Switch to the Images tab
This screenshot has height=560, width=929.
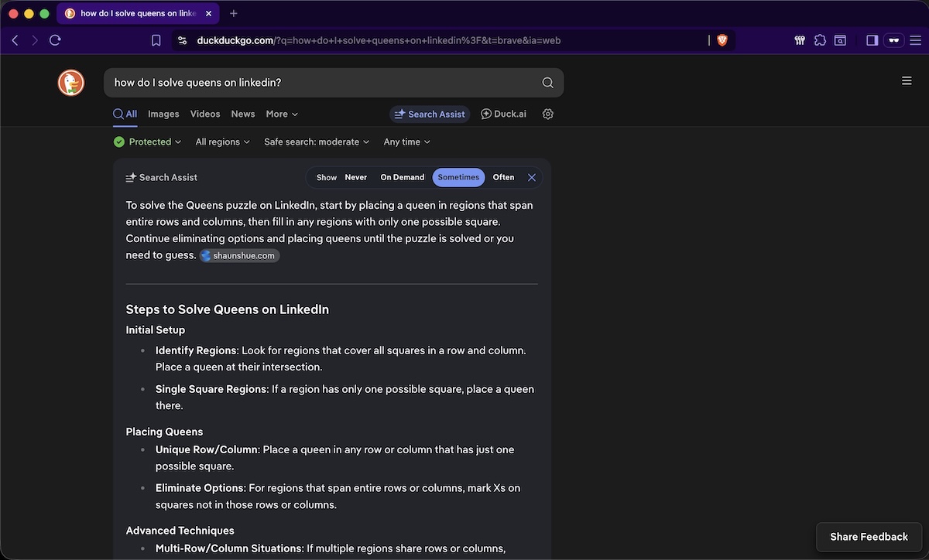tap(163, 114)
